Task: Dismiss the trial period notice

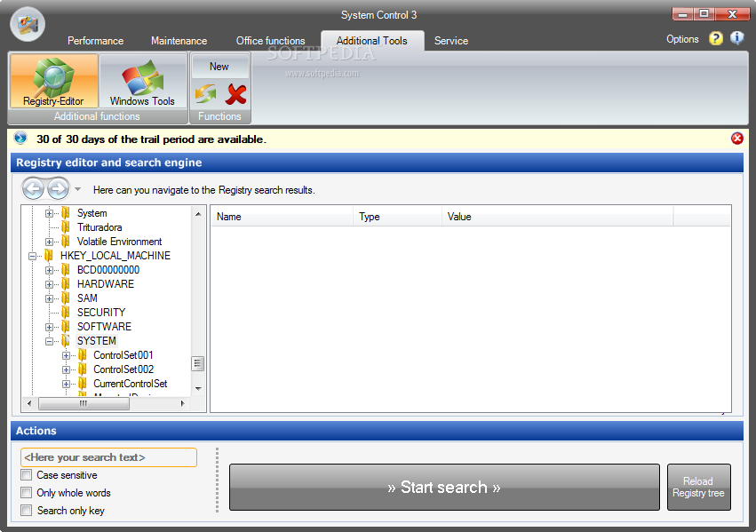Action: (x=736, y=139)
